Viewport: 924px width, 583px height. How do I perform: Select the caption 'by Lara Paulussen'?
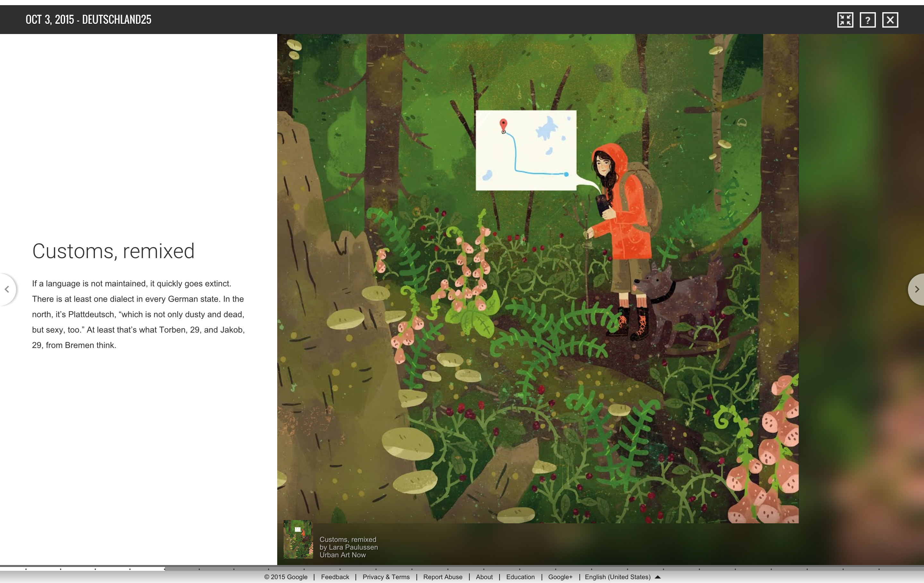click(349, 547)
